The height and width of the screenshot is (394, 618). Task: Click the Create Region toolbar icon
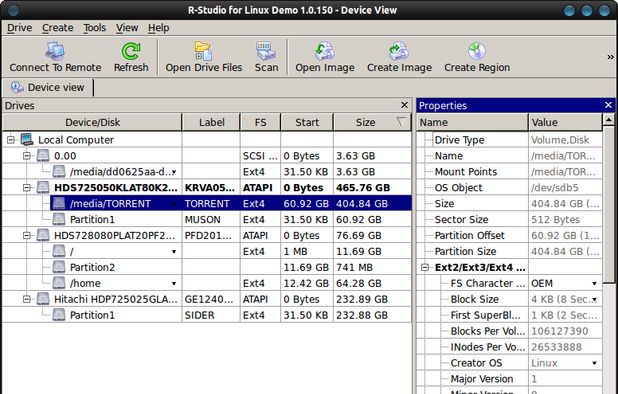coord(477,51)
